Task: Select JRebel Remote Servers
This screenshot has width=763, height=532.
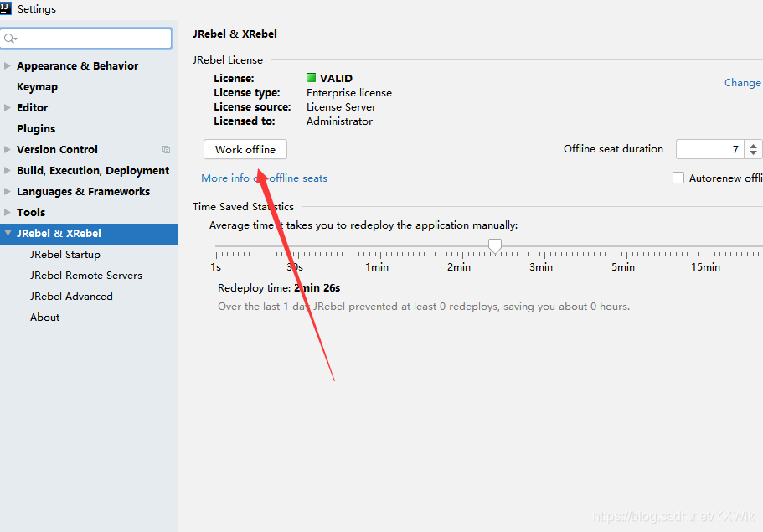Action: [x=86, y=276]
